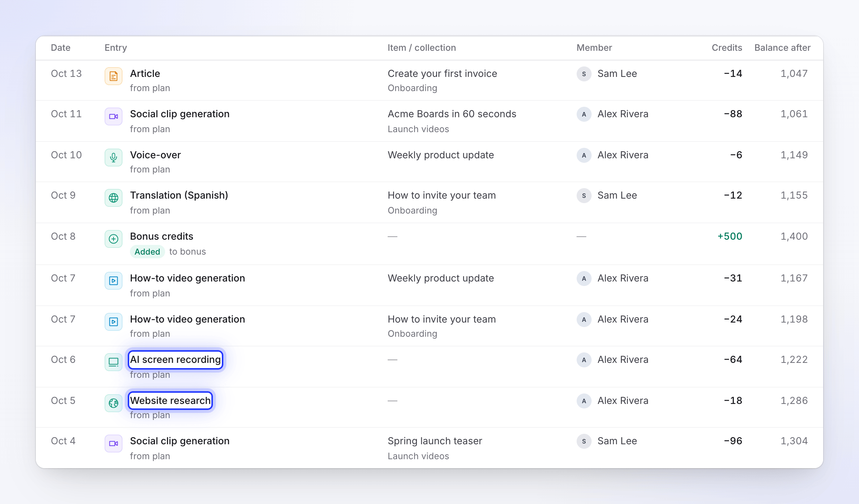Click the Spring launch teaser item
The image size is (859, 504).
pos(435,441)
